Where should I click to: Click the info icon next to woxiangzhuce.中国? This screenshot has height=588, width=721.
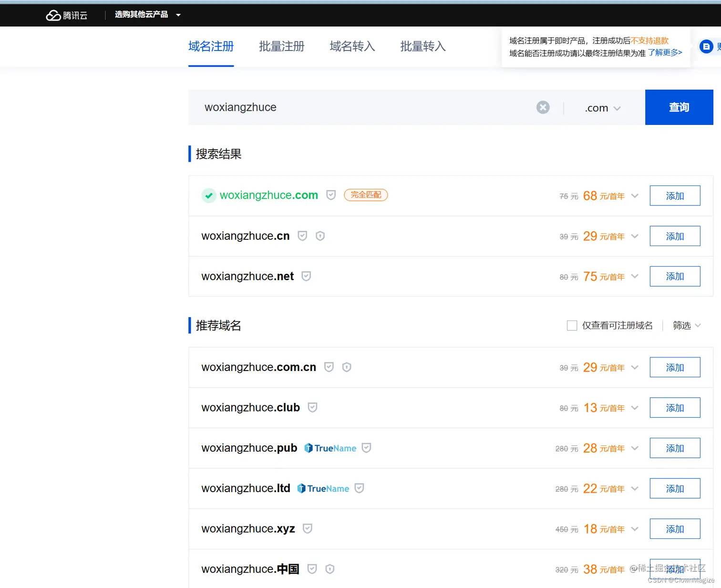point(330,568)
